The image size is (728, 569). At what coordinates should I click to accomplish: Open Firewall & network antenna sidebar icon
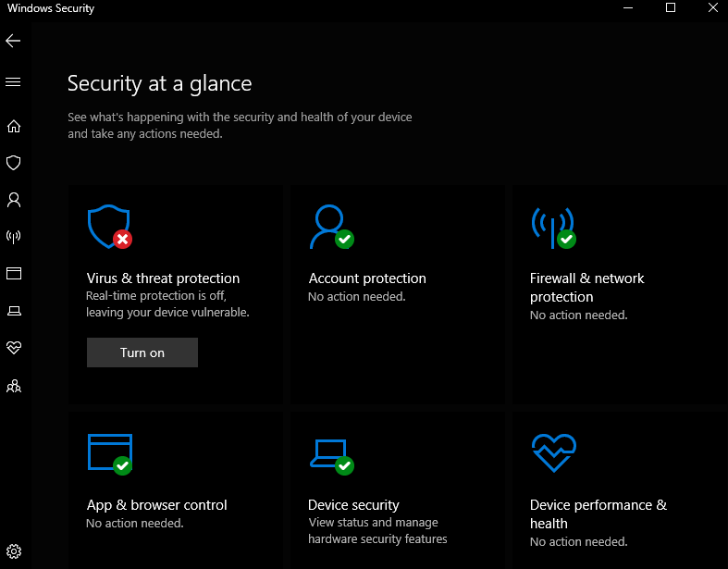[x=14, y=237]
